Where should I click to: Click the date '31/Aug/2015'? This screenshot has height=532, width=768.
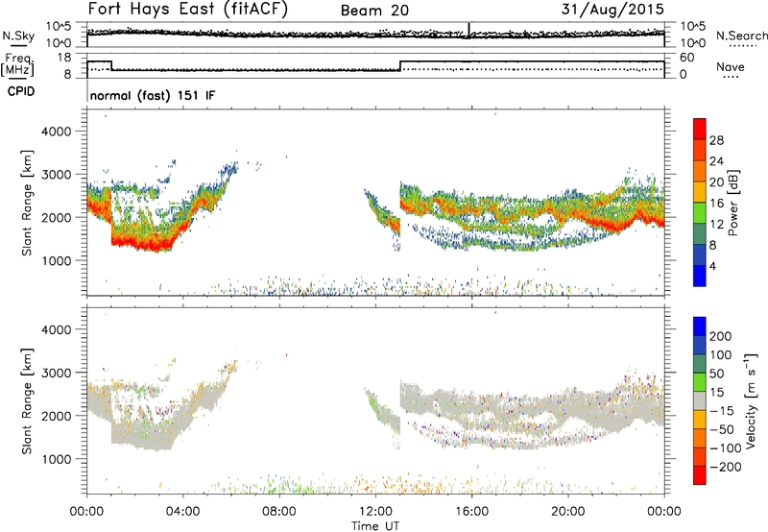point(612,9)
